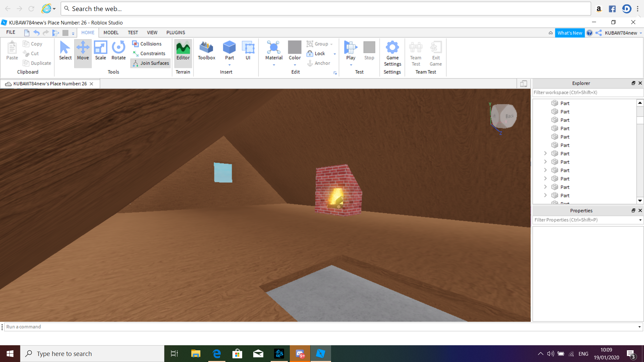Toggle Anchor on selection
The height and width of the screenshot is (362, 644).
319,63
